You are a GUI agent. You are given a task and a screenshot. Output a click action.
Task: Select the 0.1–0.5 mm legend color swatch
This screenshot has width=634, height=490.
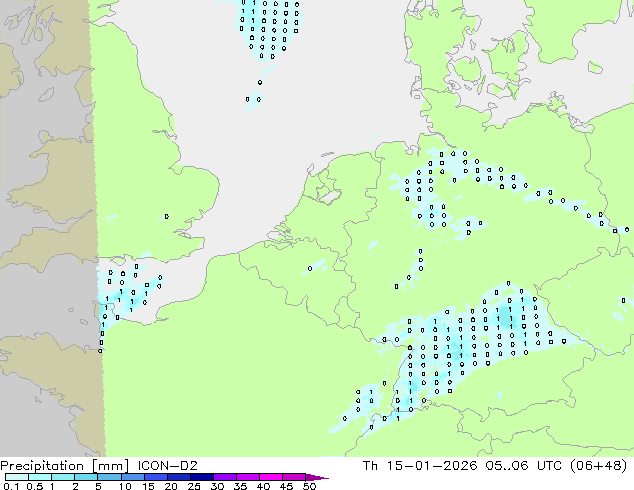coord(17,477)
